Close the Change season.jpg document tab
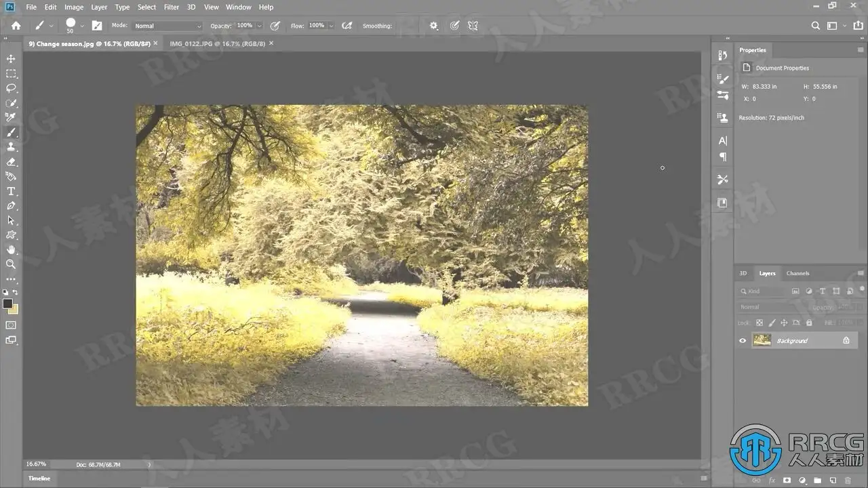This screenshot has width=868, height=488. coord(155,43)
